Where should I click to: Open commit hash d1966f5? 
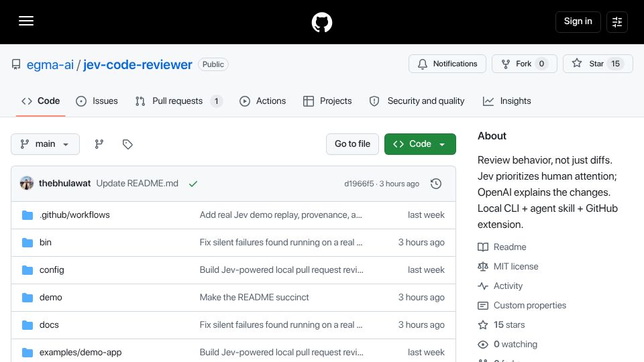tap(359, 184)
